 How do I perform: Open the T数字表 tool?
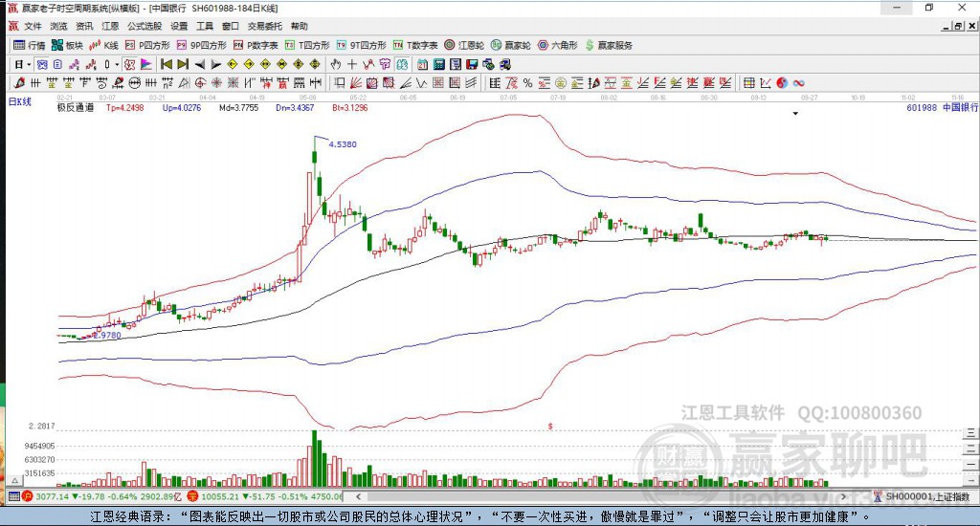pyautogui.click(x=415, y=45)
